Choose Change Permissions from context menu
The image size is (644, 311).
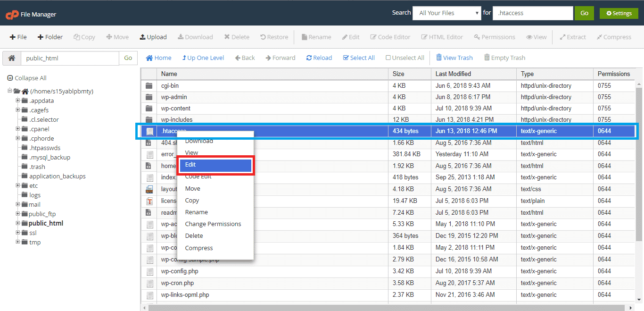click(x=213, y=224)
